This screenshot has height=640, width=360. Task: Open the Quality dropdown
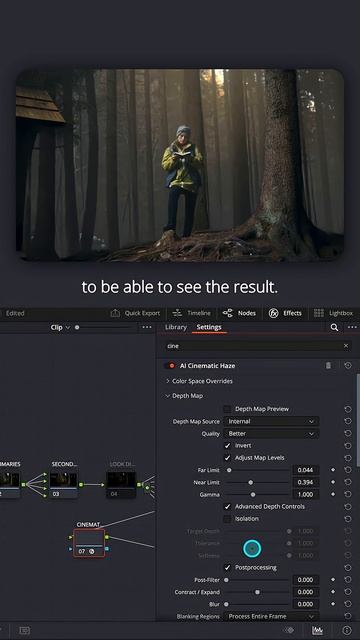pyautogui.click(x=271, y=433)
